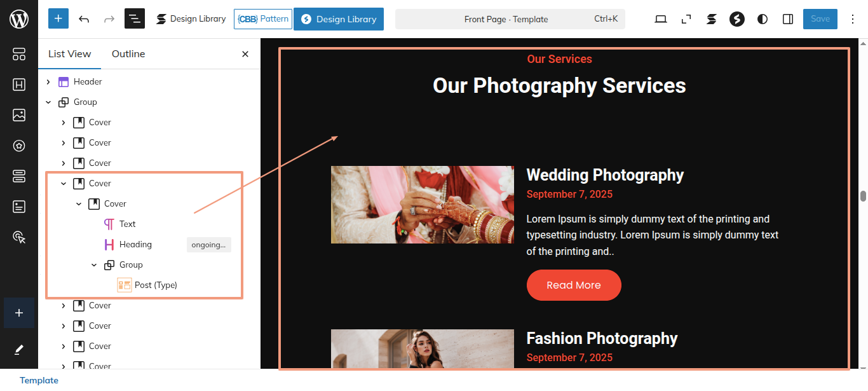Click the boxed H icon in the left sidebar
This screenshot has height=391, width=868.
coord(19,85)
